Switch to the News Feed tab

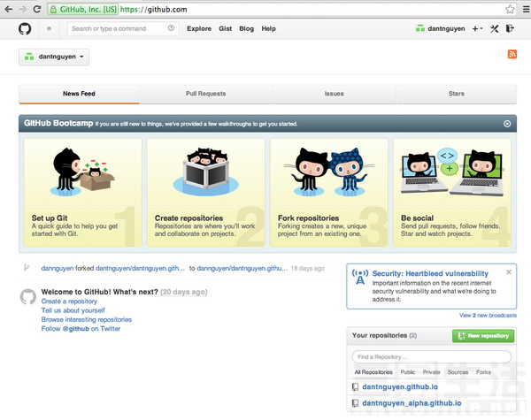click(x=79, y=94)
